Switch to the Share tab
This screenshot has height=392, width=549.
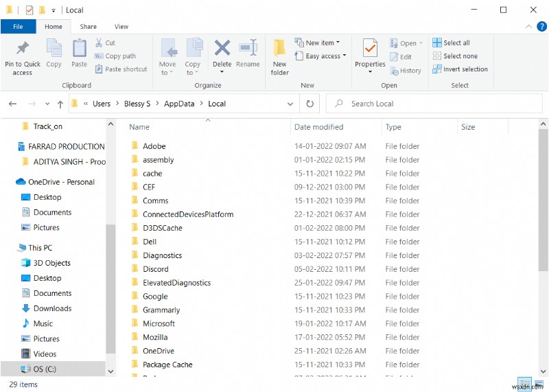pos(89,27)
